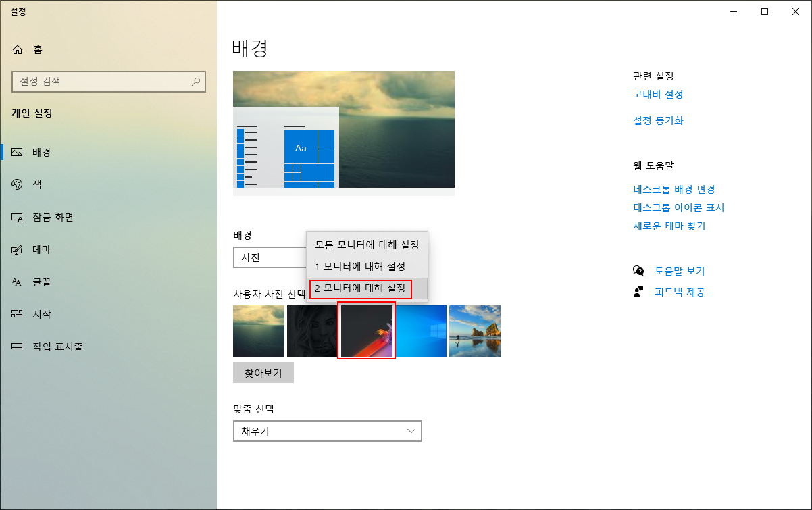Click the 도움말 보기 chat bubble icon
This screenshot has height=510, width=812.
coord(638,271)
